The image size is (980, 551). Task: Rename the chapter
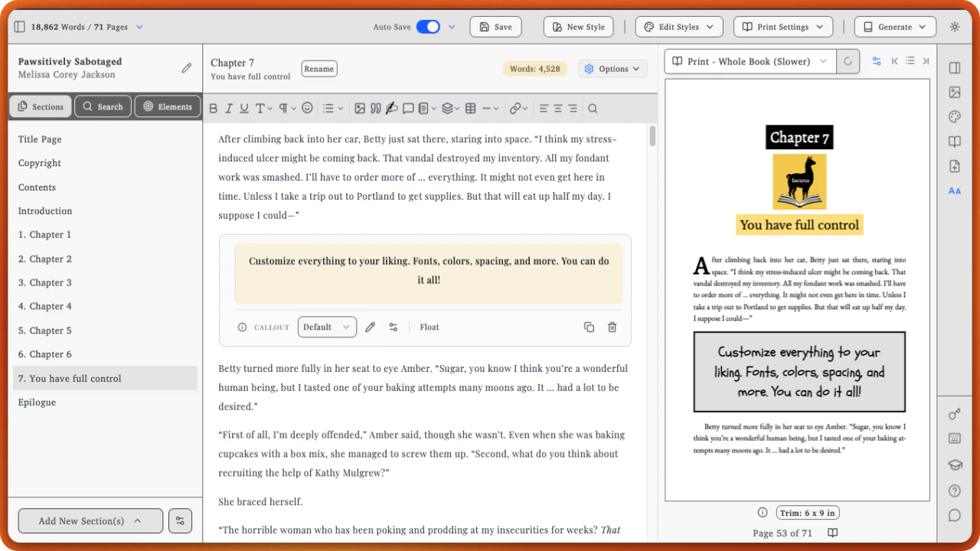[319, 69]
